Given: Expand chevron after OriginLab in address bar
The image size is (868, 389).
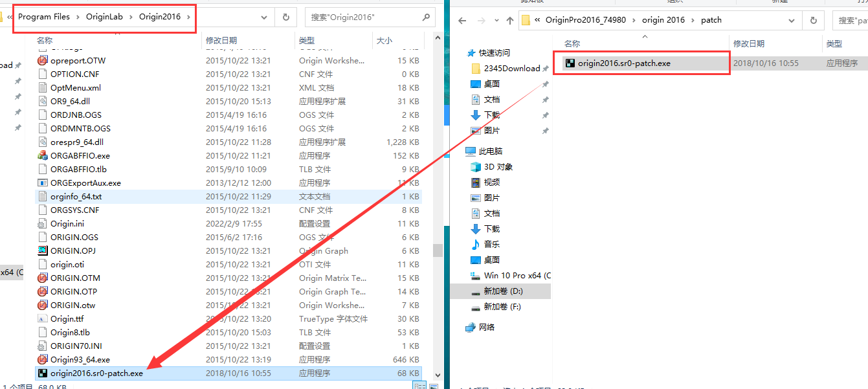Looking at the screenshot, I should click(131, 17).
